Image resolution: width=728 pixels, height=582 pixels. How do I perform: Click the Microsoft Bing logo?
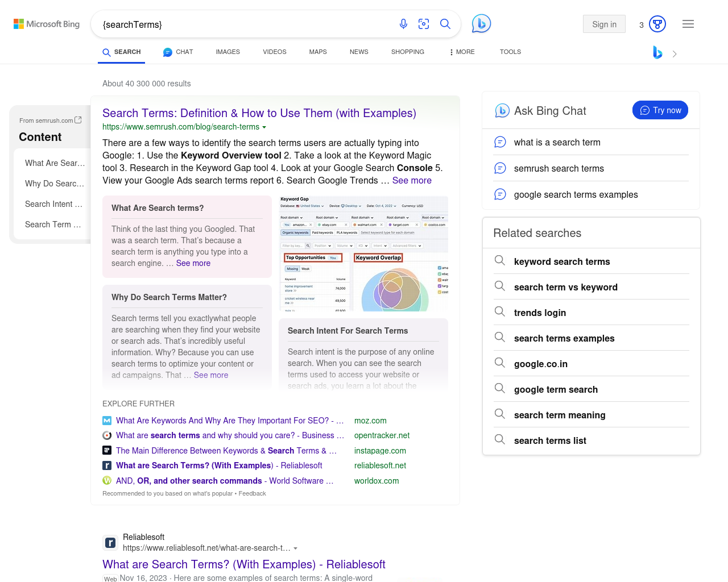pos(47,24)
